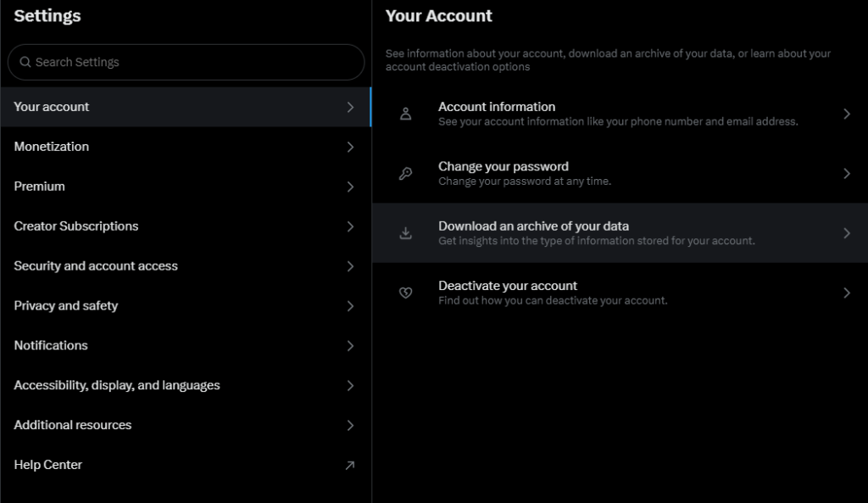Image resolution: width=868 pixels, height=503 pixels.
Task: Click the chevron on Deactivate your account row
Action: tap(846, 293)
